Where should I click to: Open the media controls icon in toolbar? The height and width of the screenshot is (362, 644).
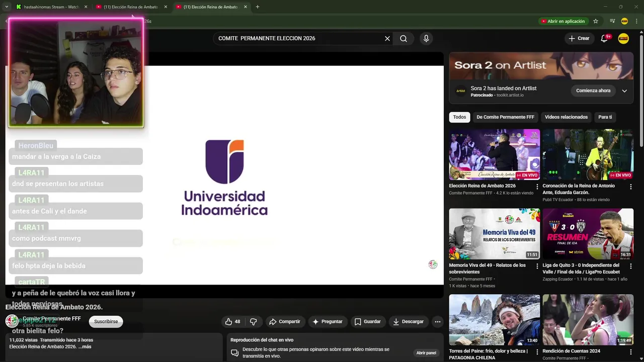[612, 21]
